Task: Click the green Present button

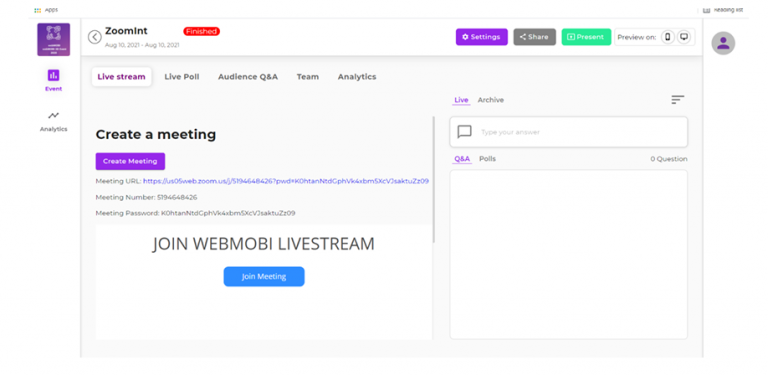Action: (x=586, y=37)
